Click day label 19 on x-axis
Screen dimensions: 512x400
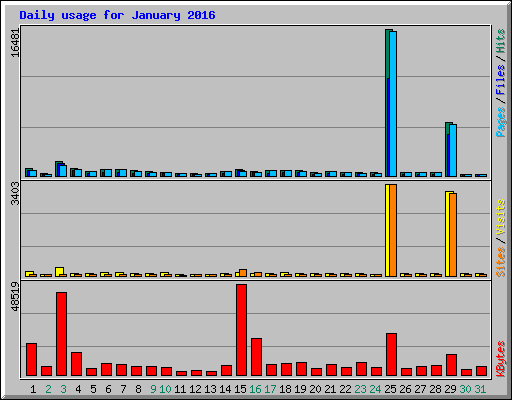point(300,389)
